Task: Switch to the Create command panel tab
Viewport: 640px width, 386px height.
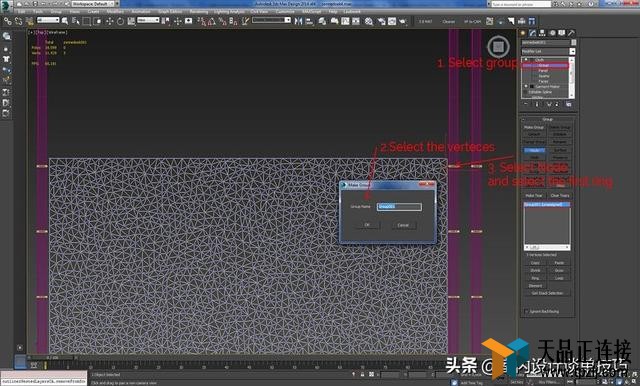Action: [523, 33]
